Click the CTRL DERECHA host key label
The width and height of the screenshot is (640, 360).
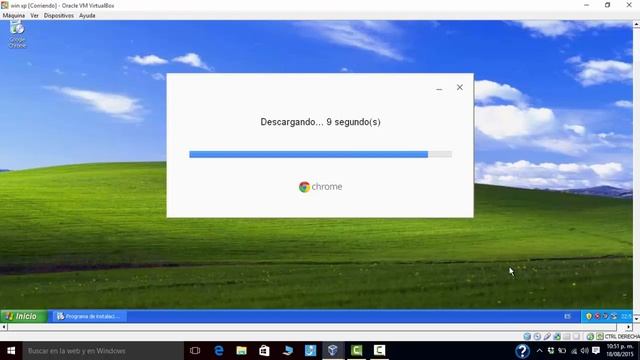tap(622, 337)
